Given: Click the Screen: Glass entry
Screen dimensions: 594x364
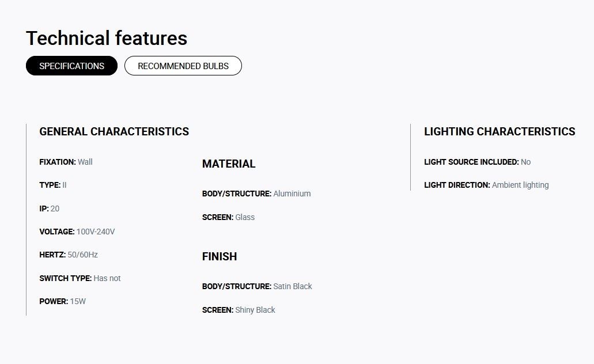Looking at the screenshot, I should pos(228,217).
